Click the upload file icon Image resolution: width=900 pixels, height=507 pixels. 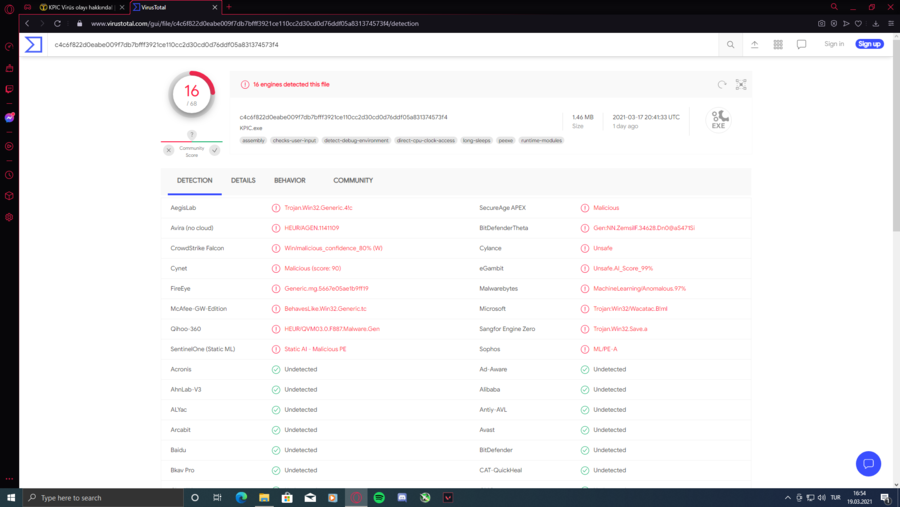coord(754,45)
